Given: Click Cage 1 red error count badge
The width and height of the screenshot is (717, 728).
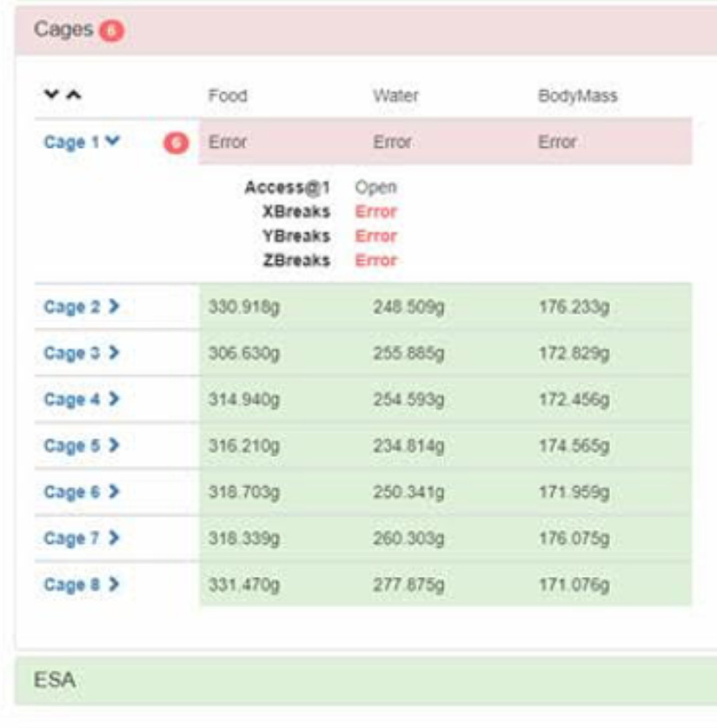Looking at the screenshot, I should point(176,143).
